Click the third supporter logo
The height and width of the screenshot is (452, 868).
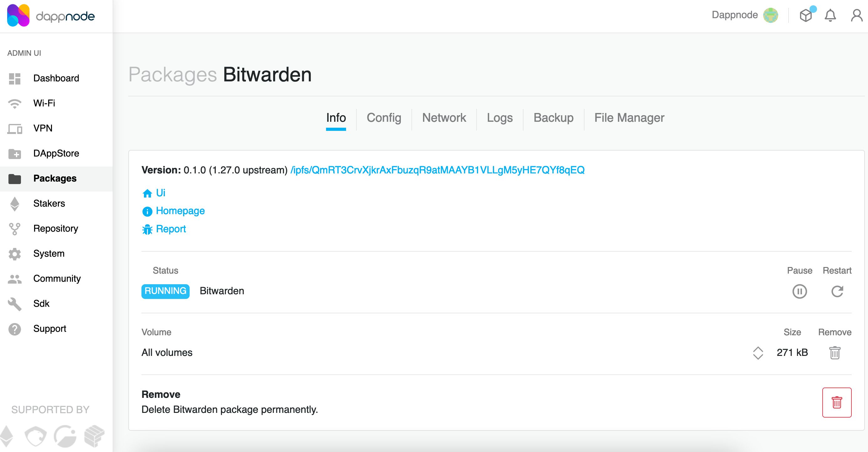click(x=65, y=436)
